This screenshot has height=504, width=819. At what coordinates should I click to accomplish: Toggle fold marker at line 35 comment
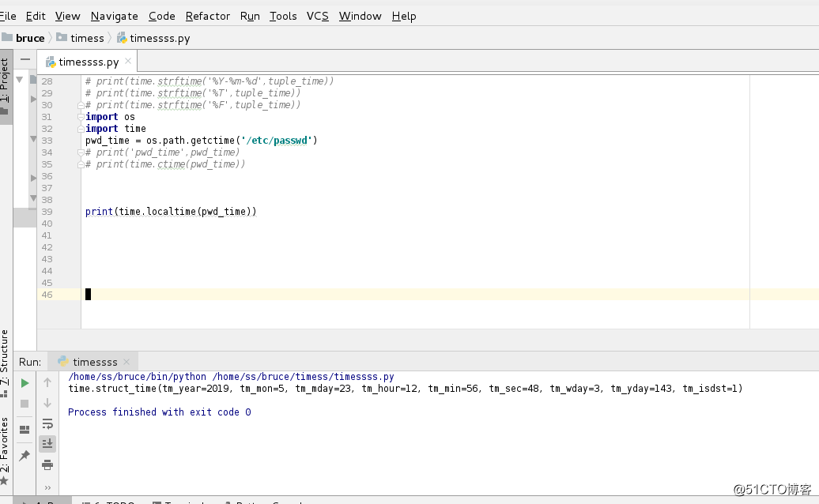[x=81, y=164]
